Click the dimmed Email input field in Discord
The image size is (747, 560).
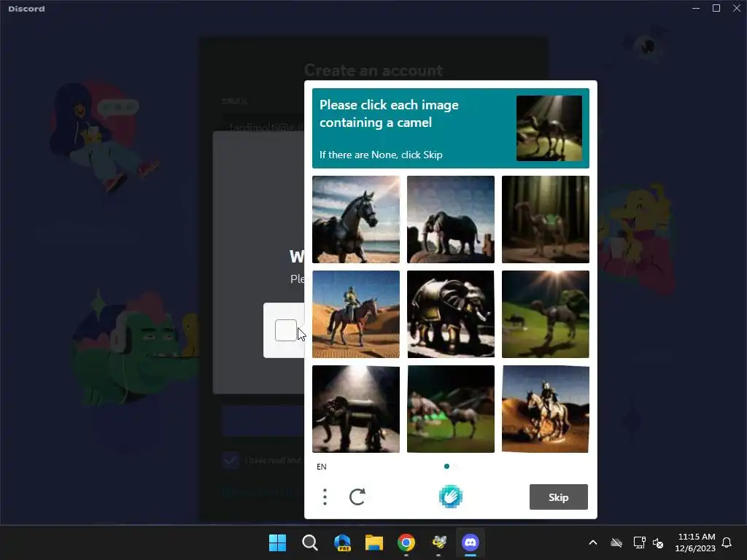click(263, 127)
